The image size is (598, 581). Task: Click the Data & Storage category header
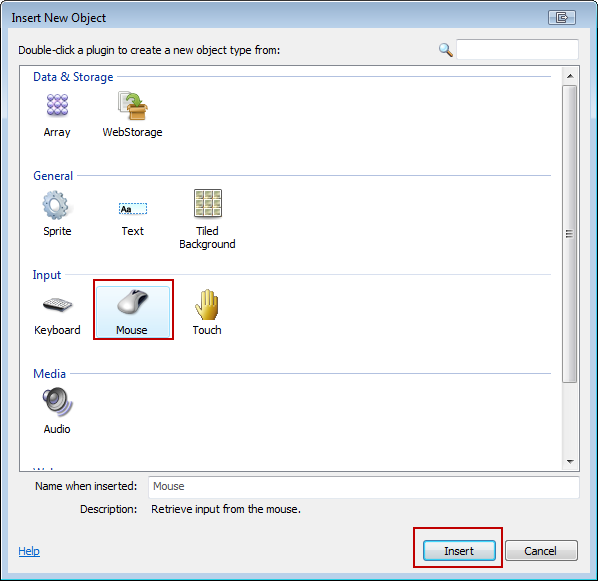(73, 77)
